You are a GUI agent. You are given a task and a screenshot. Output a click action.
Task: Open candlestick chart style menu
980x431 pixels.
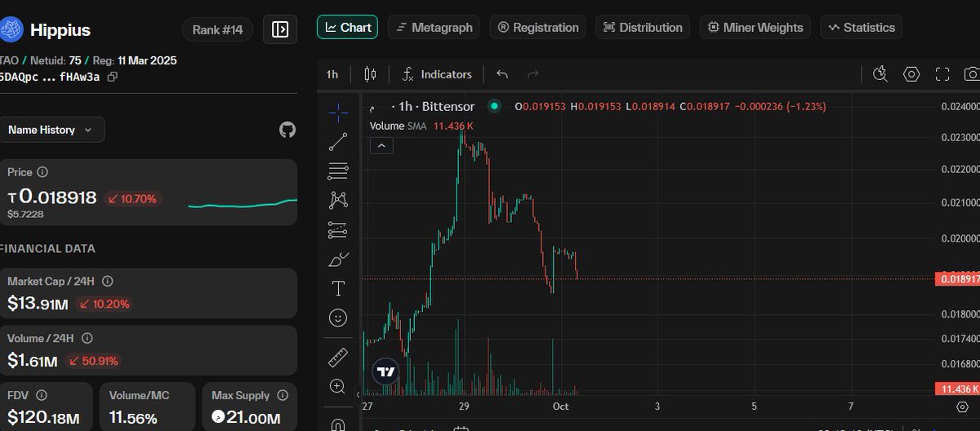point(370,74)
